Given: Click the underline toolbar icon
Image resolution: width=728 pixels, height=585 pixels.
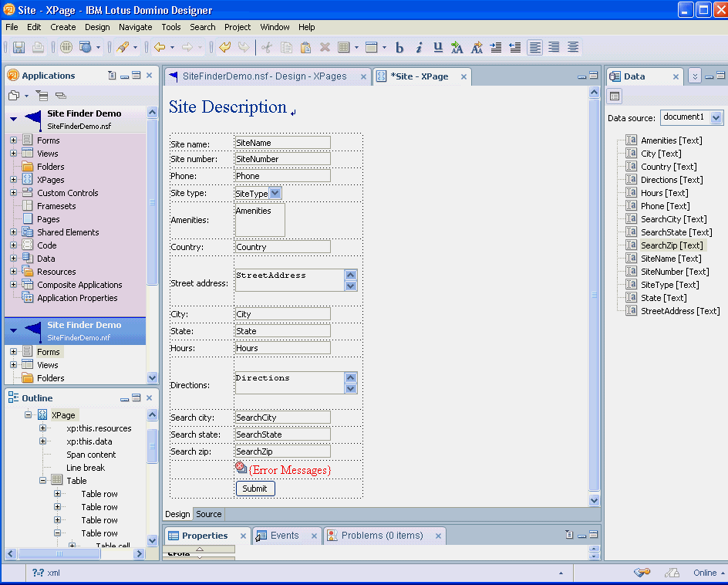Looking at the screenshot, I should 438,48.
